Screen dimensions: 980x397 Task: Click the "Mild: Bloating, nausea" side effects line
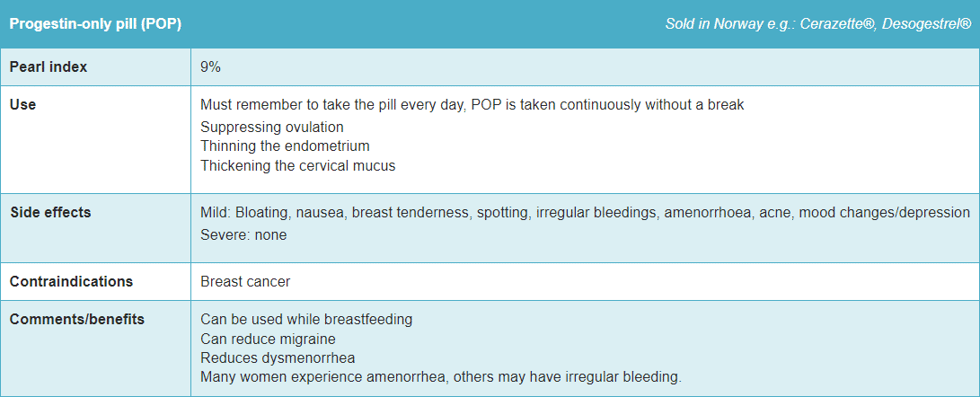click(x=585, y=213)
